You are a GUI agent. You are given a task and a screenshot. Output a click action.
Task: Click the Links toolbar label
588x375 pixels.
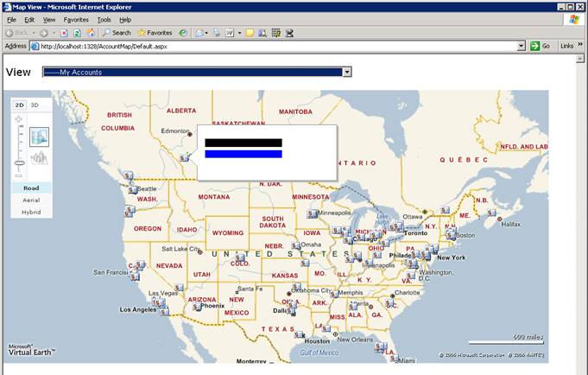(x=566, y=46)
